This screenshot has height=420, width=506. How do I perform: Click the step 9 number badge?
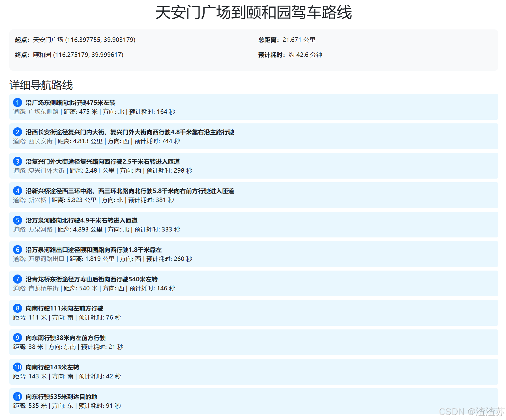click(x=18, y=338)
